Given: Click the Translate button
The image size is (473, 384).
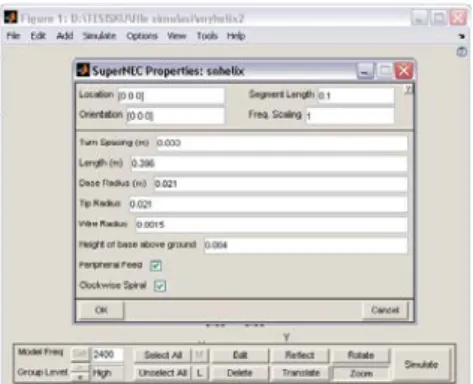Looking at the screenshot, I should (301, 373).
